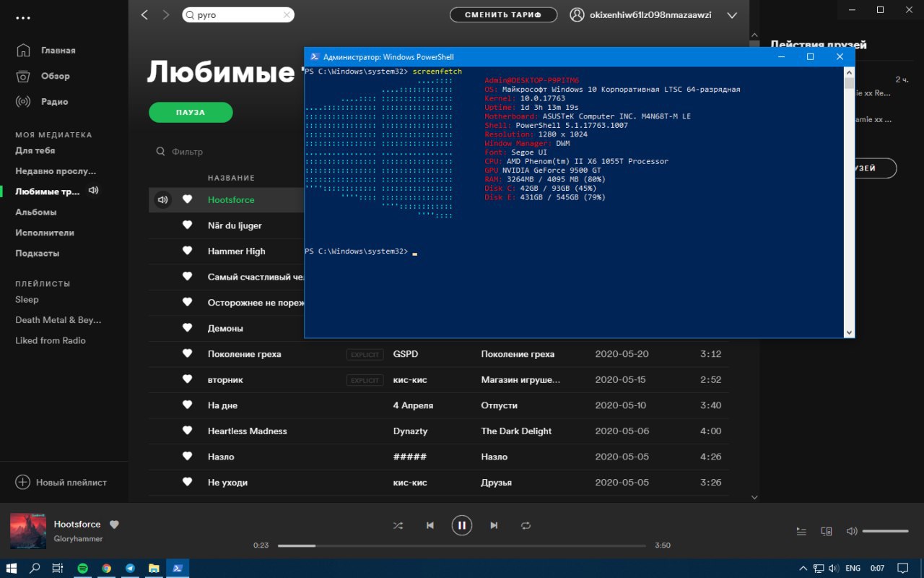Expand the account dropdown arrow

(x=732, y=15)
